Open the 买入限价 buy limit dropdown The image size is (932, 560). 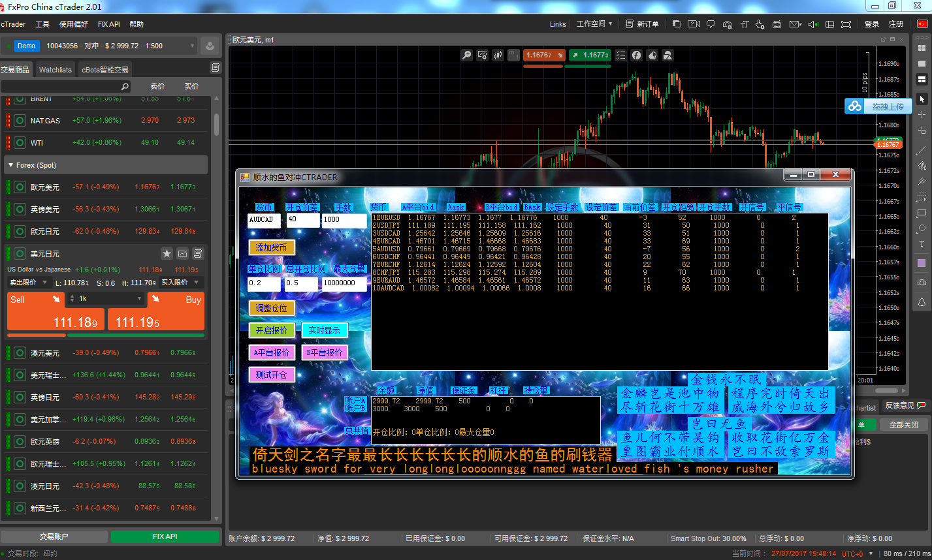(x=182, y=283)
